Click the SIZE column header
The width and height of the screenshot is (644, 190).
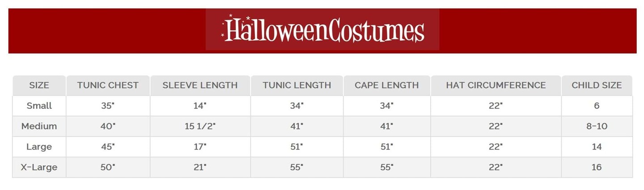click(39, 85)
